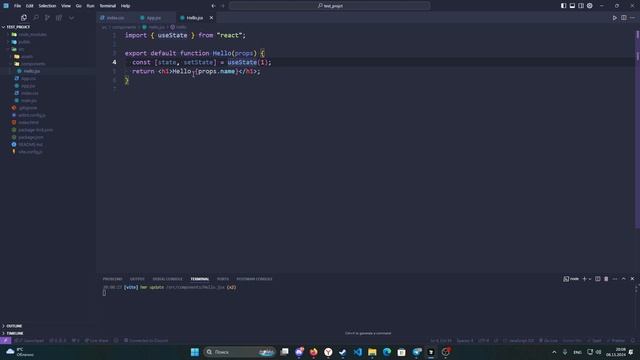Open the File menu
640x360 pixels.
17,6
